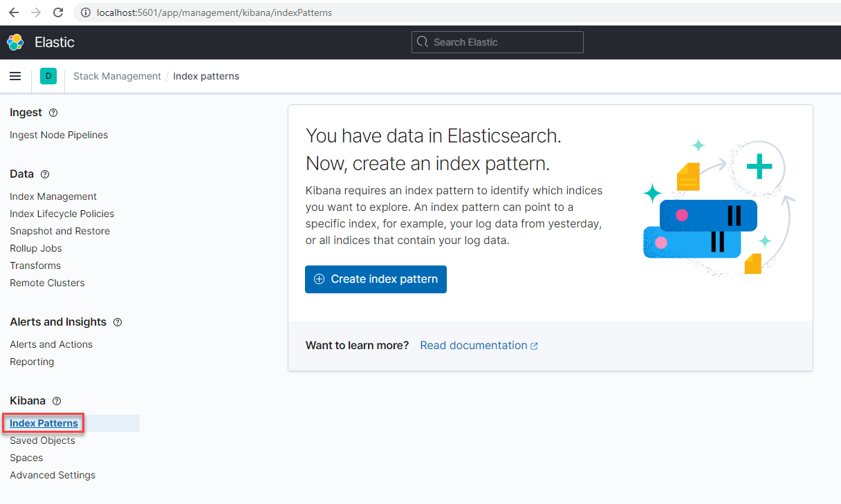Open Index Management in sidebar
The width and height of the screenshot is (841, 504).
[x=53, y=196]
